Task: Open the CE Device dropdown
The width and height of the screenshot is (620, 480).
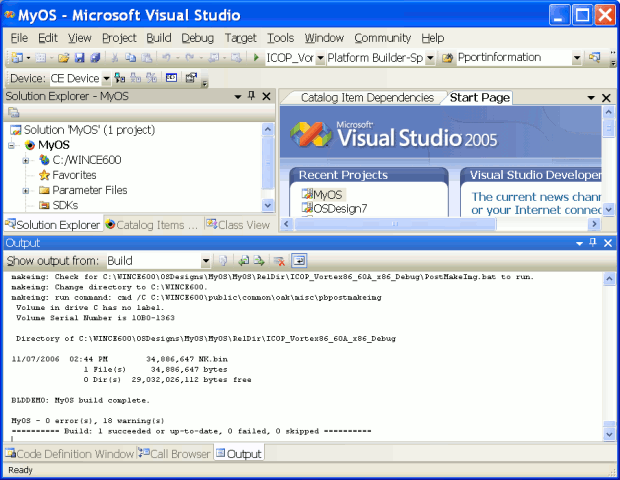Action: (x=106, y=78)
